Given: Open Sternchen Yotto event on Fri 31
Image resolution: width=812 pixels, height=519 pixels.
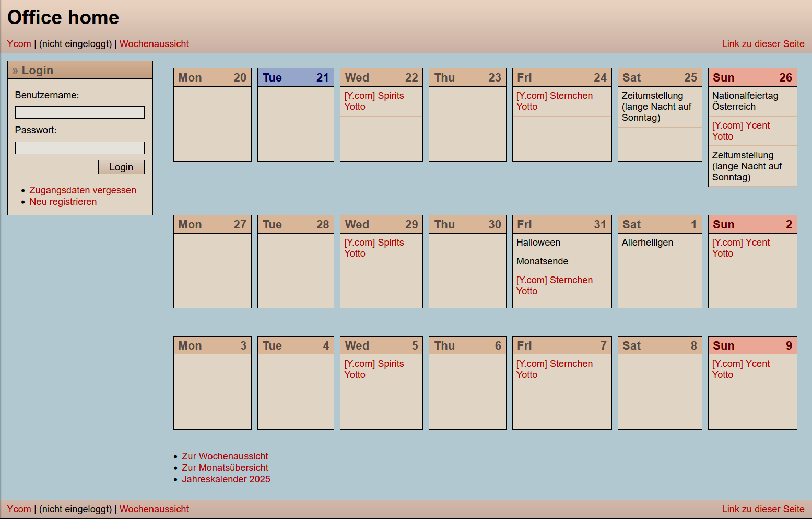Looking at the screenshot, I should pos(554,285).
